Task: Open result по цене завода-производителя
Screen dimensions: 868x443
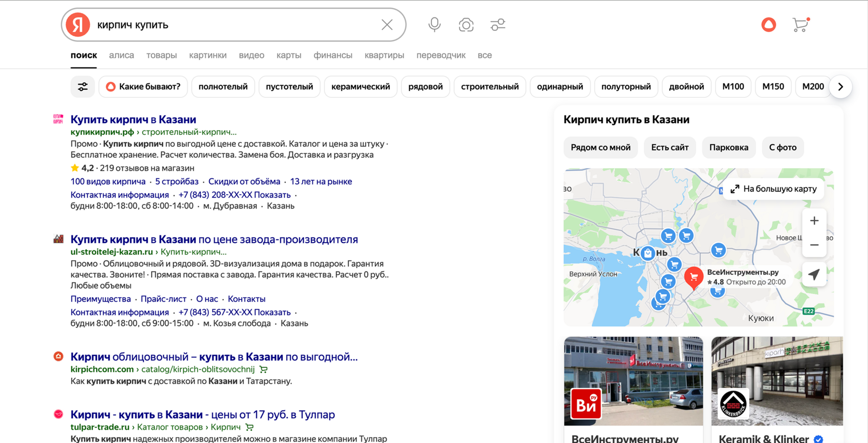Action: click(214, 239)
